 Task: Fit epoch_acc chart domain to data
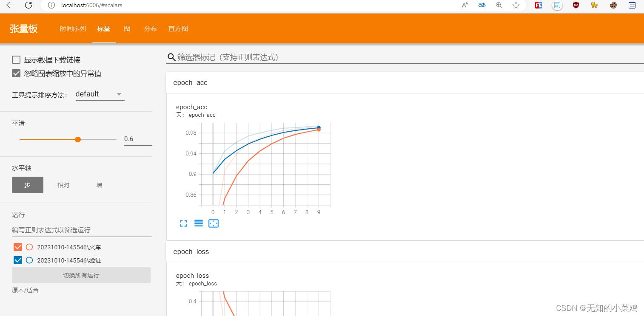pyautogui.click(x=214, y=223)
